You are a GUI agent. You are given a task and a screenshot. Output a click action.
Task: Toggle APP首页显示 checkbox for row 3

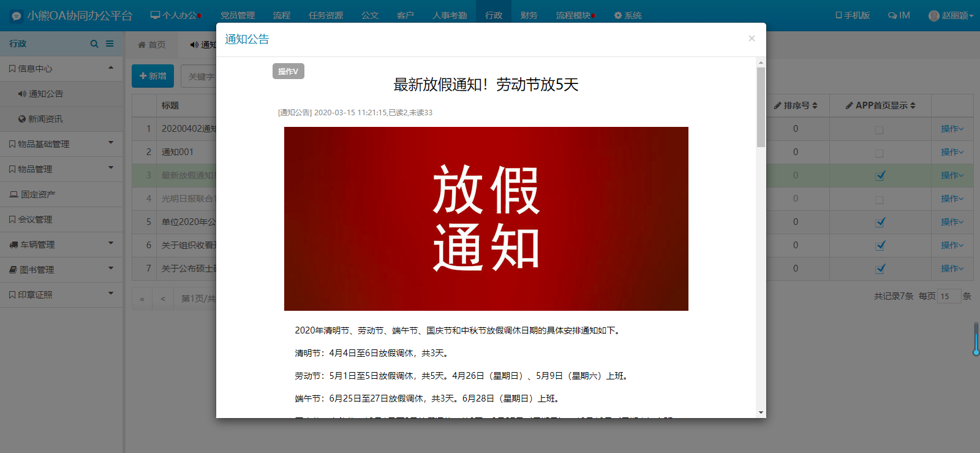(x=880, y=175)
